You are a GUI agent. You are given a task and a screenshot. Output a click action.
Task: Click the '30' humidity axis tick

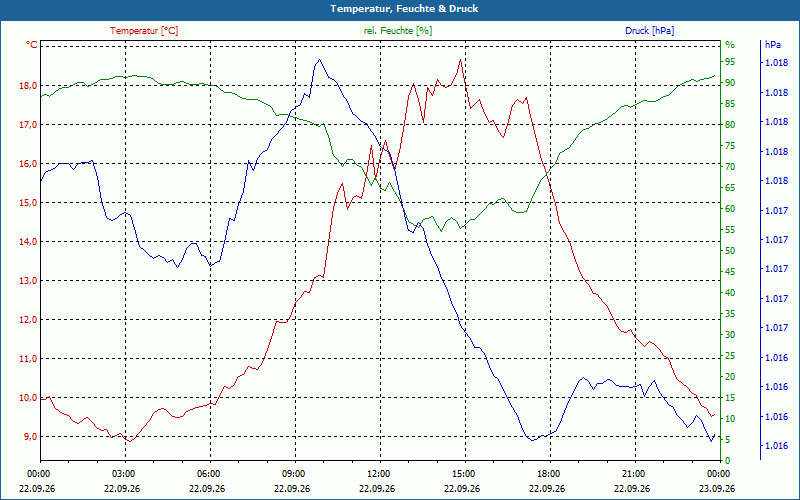click(730, 335)
